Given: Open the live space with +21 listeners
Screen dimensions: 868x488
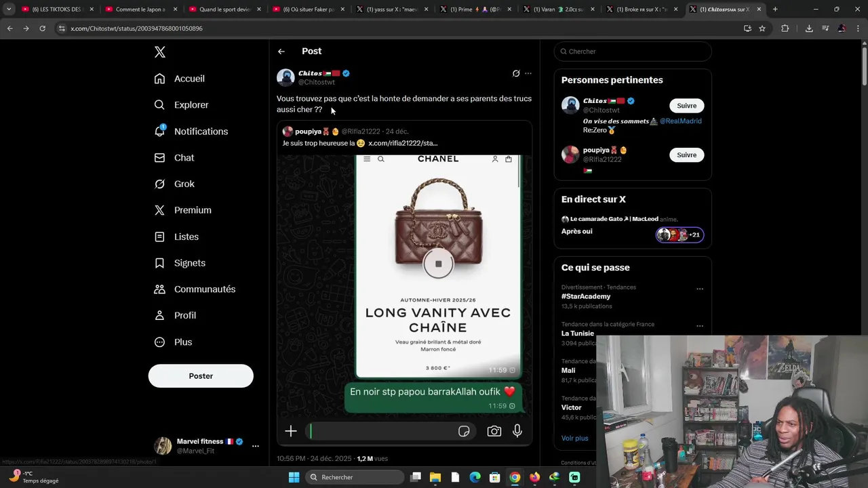Looking at the screenshot, I should 679,235.
